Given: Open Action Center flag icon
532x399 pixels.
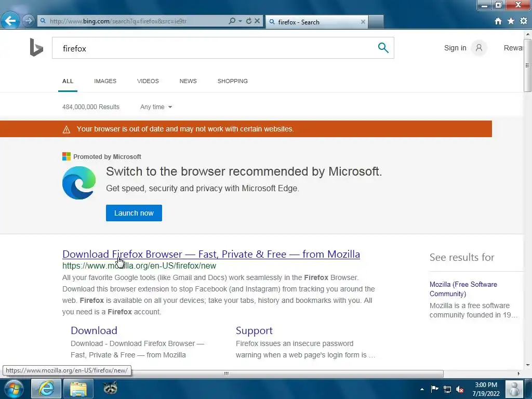Looking at the screenshot, I should pos(435,389).
